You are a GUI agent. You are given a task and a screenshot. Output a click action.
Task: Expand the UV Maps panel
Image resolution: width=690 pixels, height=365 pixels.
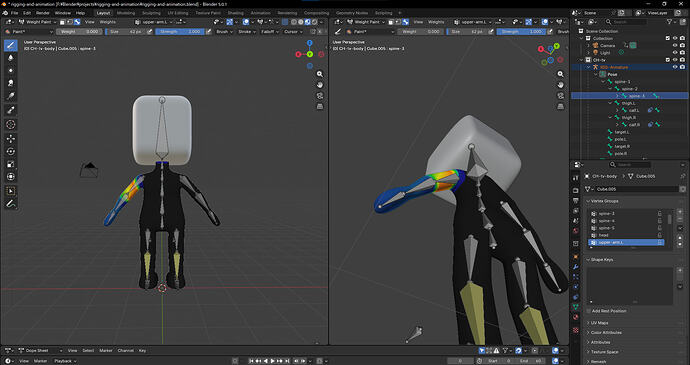point(588,323)
